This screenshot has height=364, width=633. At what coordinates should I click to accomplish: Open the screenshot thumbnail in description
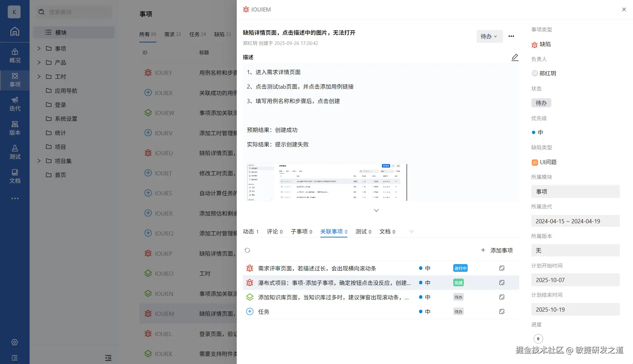click(x=327, y=182)
